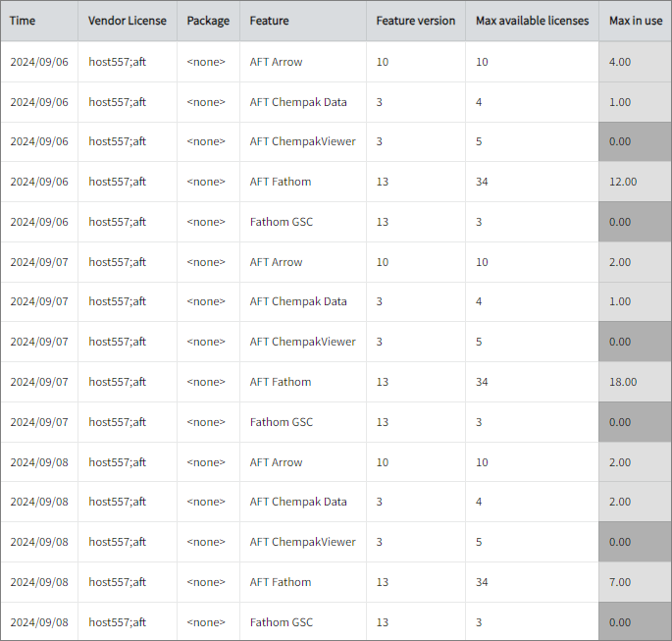Click AFT ChempakViewer on the 2024/09/07 row
Image resolution: width=672 pixels, height=641 pixels.
tap(302, 342)
